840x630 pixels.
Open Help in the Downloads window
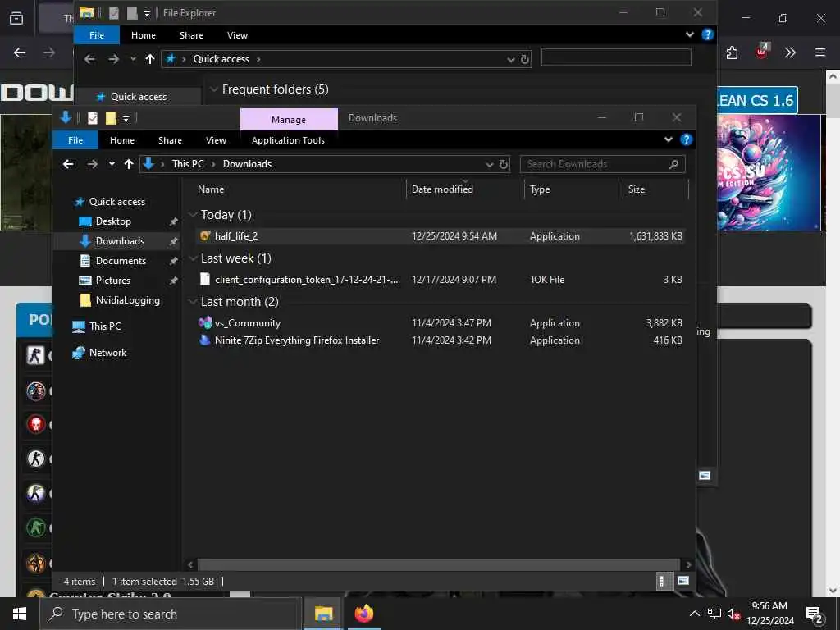686,139
